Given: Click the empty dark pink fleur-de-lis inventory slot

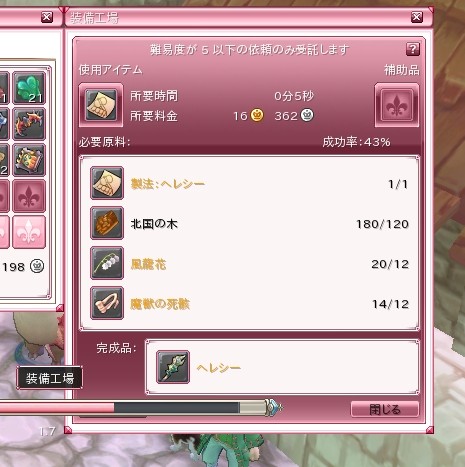Looking at the screenshot, I should click(29, 196).
